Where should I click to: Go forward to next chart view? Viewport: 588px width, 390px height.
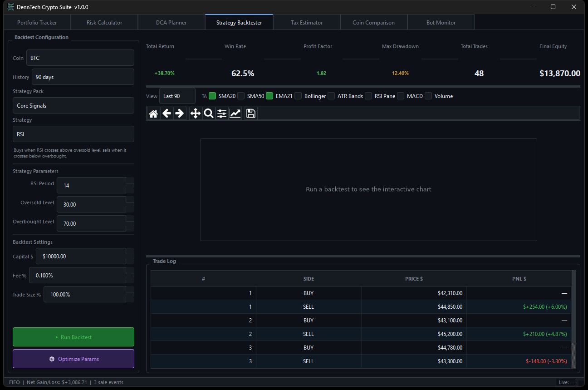click(180, 114)
